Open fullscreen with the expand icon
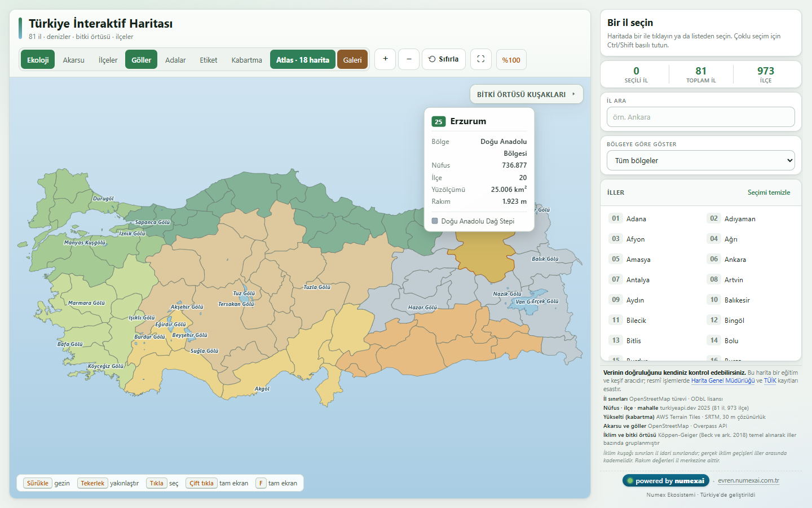 click(481, 59)
